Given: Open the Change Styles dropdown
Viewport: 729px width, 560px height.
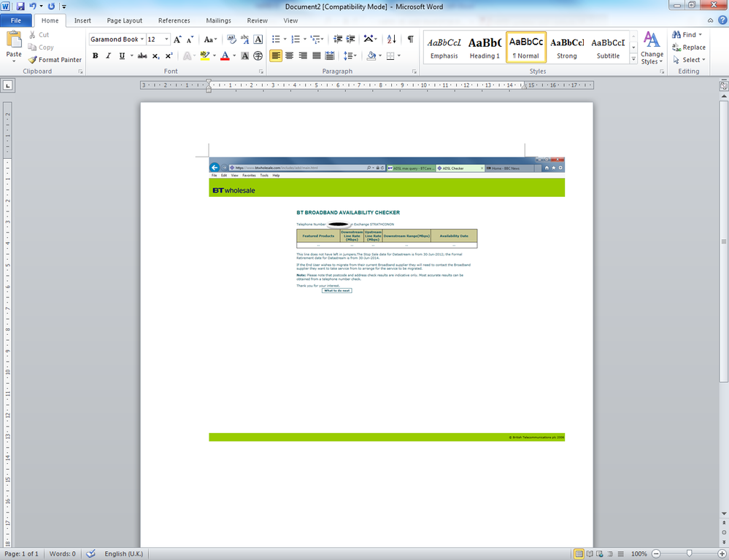Looking at the screenshot, I should tap(652, 48).
